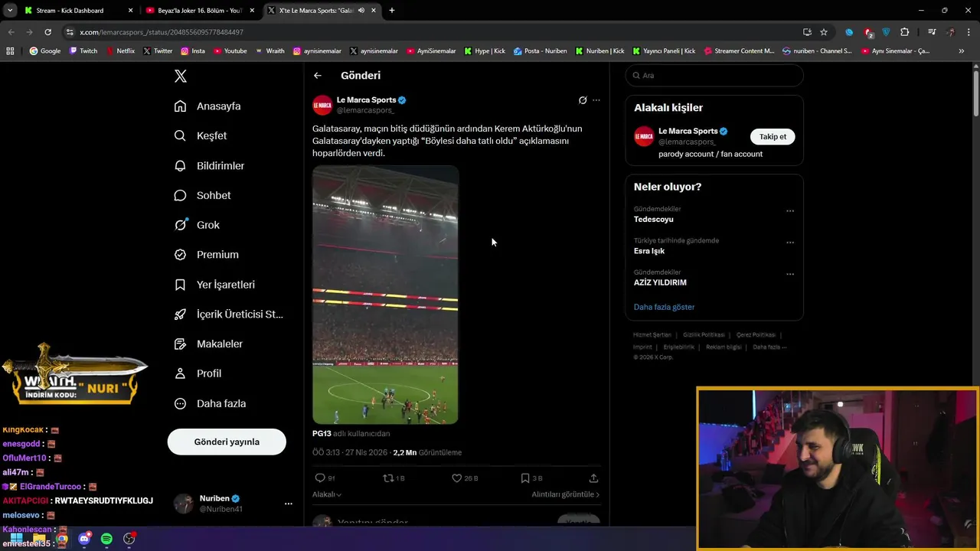Open Grok from the sidebar
The height and width of the screenshot is (551, 980).
pos(197,225)
